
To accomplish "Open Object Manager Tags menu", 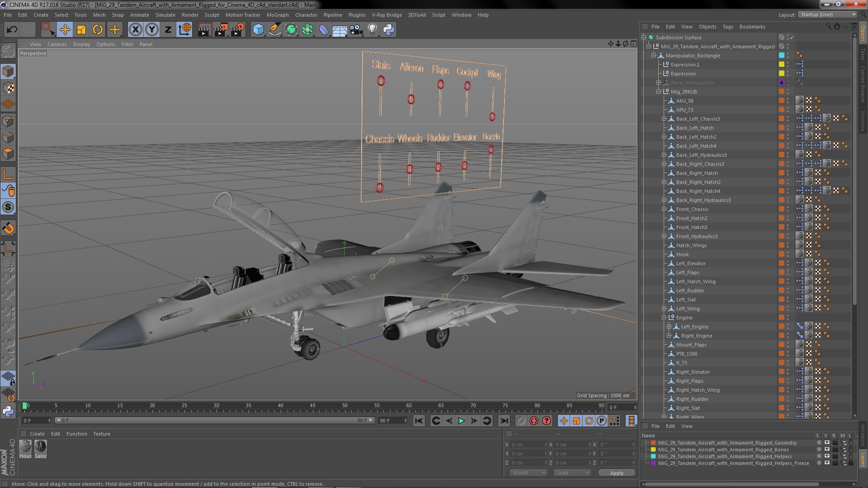I will 727,27.
